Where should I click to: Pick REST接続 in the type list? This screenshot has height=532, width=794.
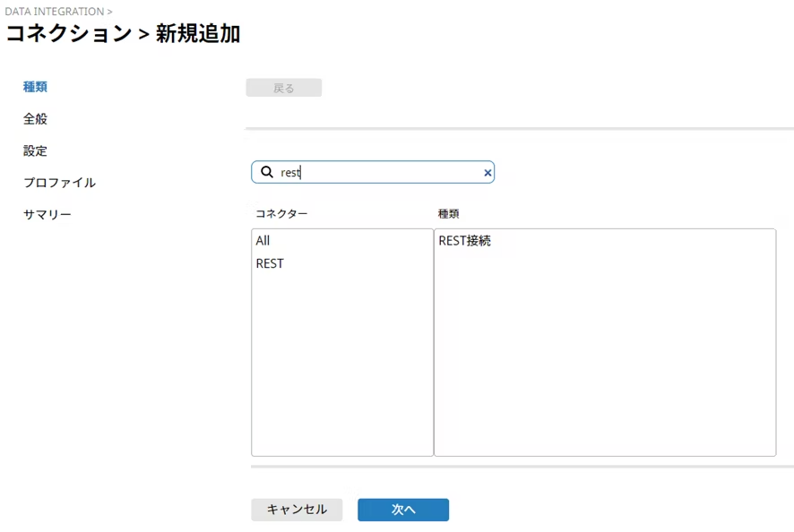(464, 241)
